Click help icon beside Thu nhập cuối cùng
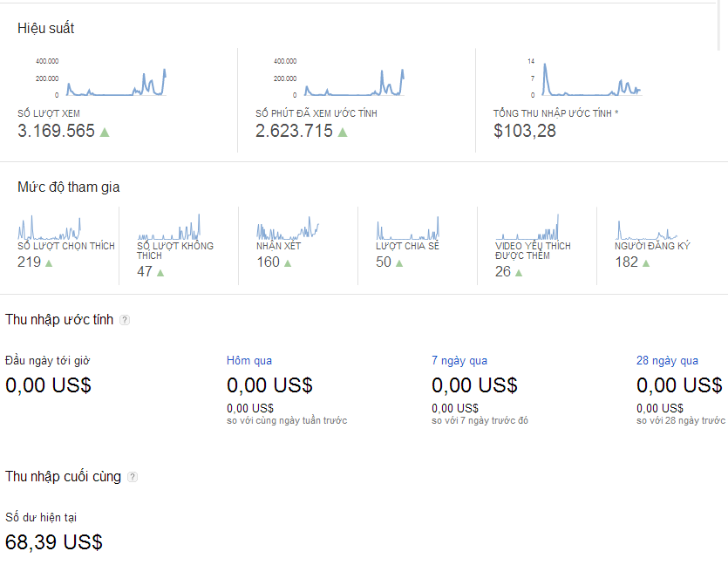The image size is (728, 565). point(133,477)
